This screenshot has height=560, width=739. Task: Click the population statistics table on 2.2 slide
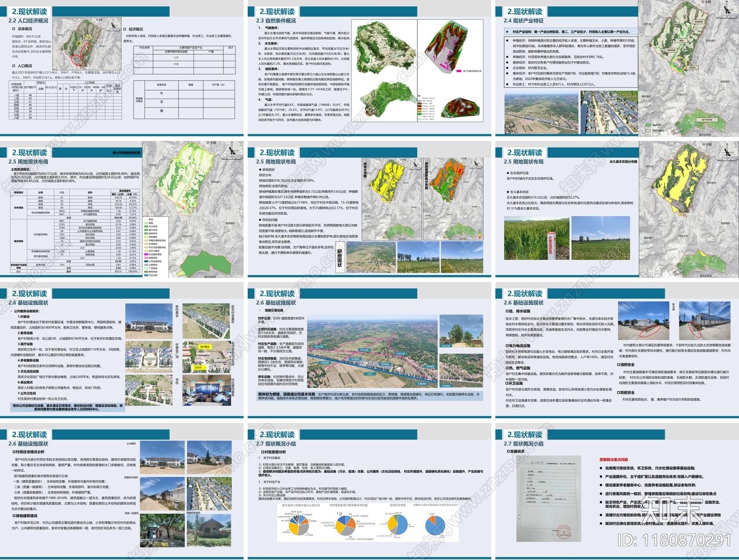tap(65, 99)
